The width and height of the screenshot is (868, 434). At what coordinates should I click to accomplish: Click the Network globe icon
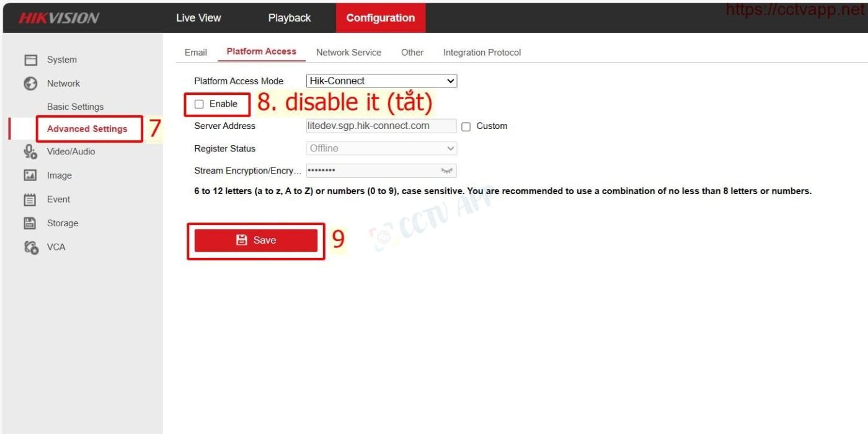click(30, 84)
